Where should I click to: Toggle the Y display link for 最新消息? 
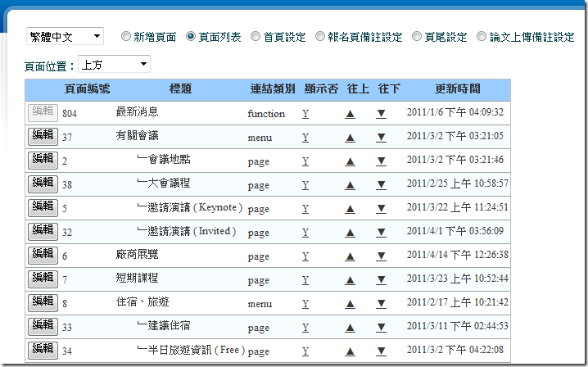pyautogui.click(x=305, y=114)
